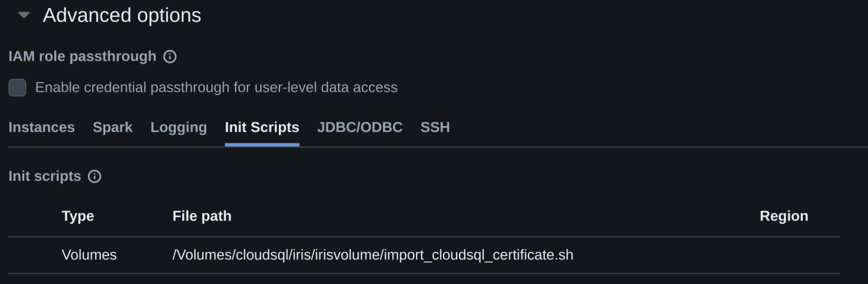Screen dimensions: 868x284
Task: Click the IAM role passthrough label
Action: coord(82,56)
